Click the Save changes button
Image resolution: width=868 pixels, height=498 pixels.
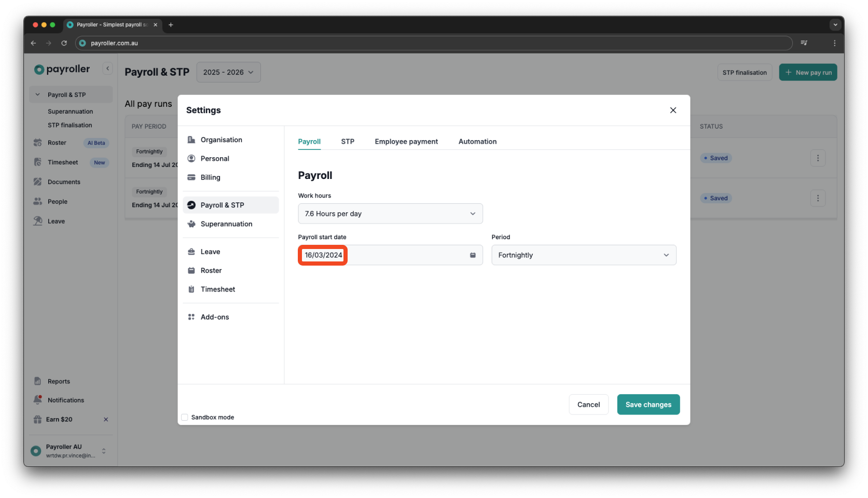point(648,404)
